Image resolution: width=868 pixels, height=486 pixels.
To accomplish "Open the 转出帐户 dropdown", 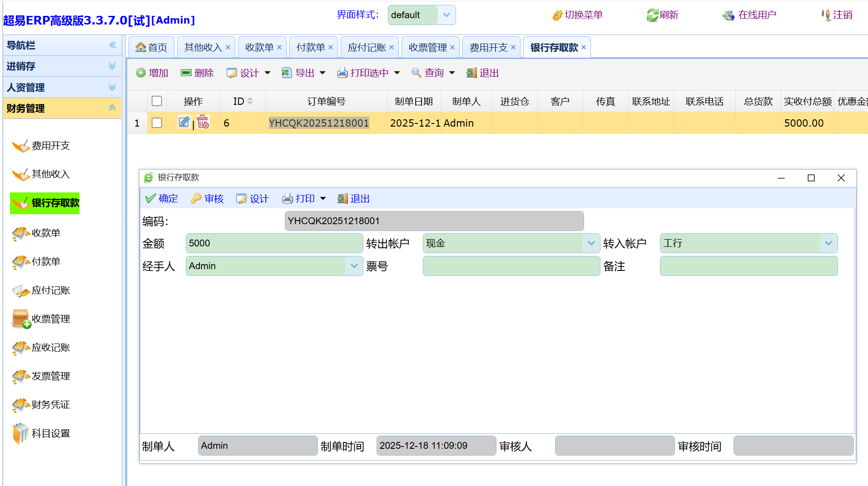I will [591, 243].
